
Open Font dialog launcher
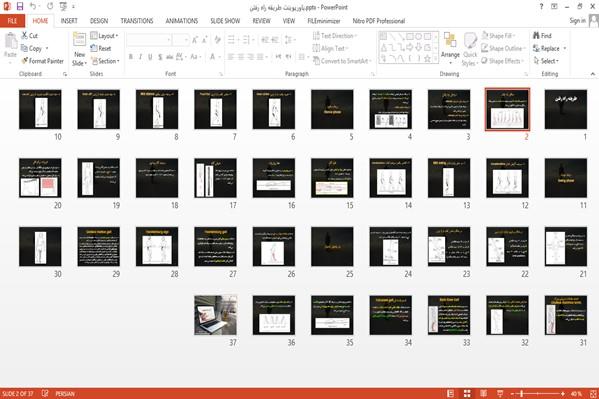221,74
